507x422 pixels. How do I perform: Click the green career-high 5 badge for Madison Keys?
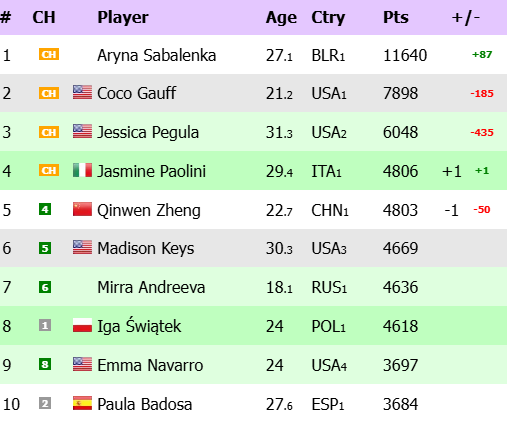pyautogui.click(x=45, y=248)
